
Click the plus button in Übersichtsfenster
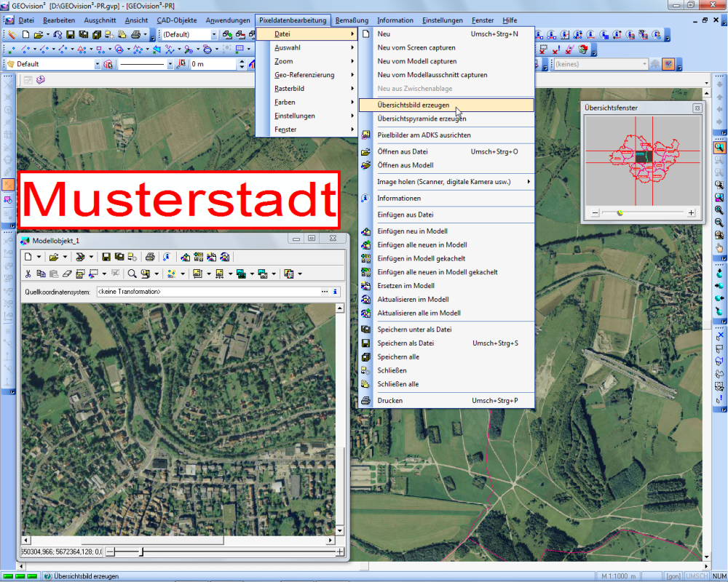[x=692, y=212]
